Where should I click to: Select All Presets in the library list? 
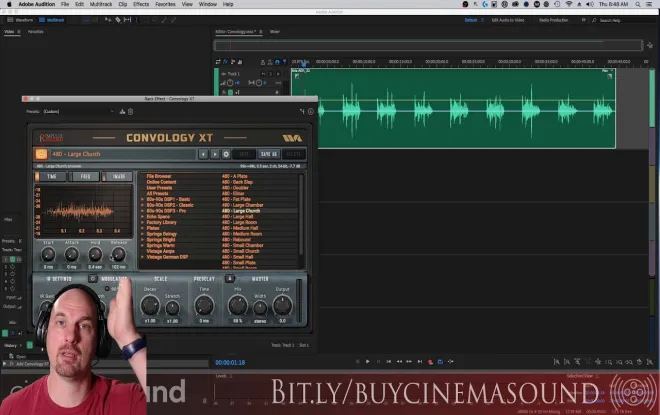click(x=157, y=194)
